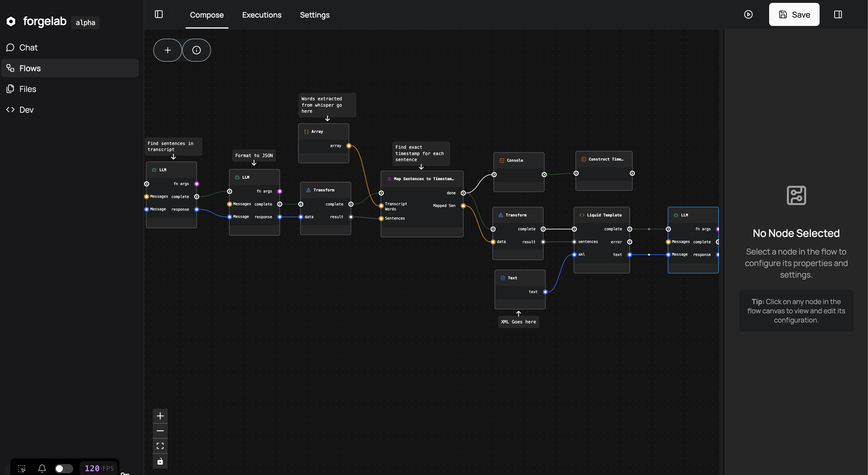
Task: Run the flow with the play icon
Action: pos(749,14)
